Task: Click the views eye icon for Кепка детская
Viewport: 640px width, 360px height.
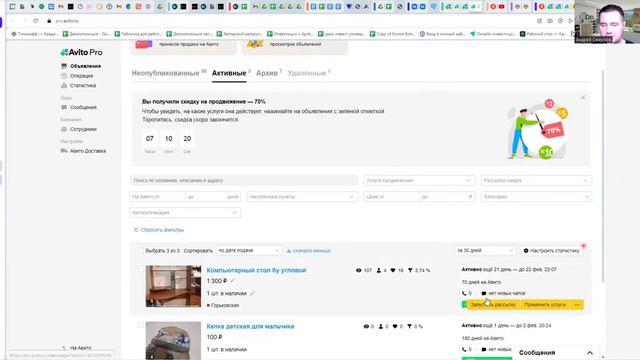Action: point(366,327)
